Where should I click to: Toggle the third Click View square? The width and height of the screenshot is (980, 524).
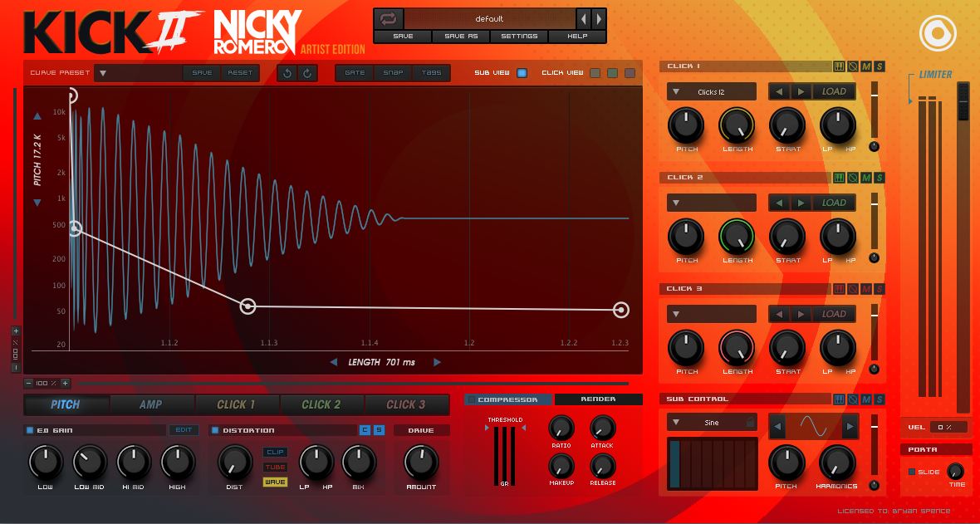tap(630, 72)
